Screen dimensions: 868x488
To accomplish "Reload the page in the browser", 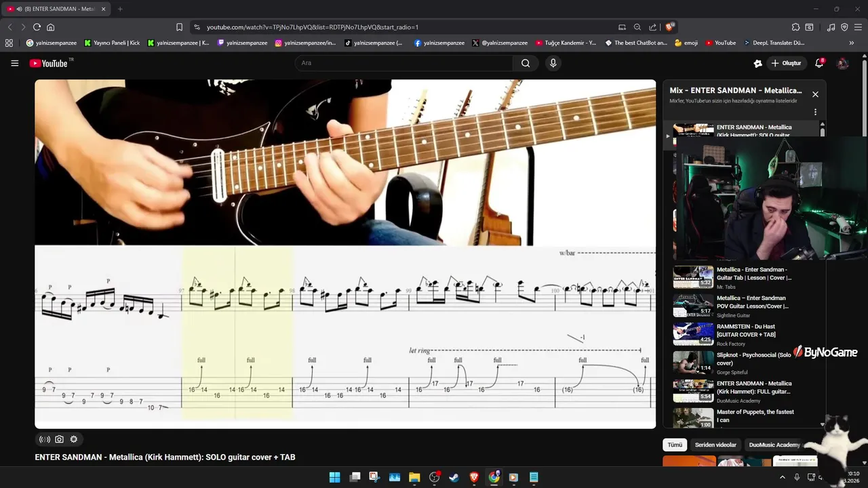I will tap(37, 27).
